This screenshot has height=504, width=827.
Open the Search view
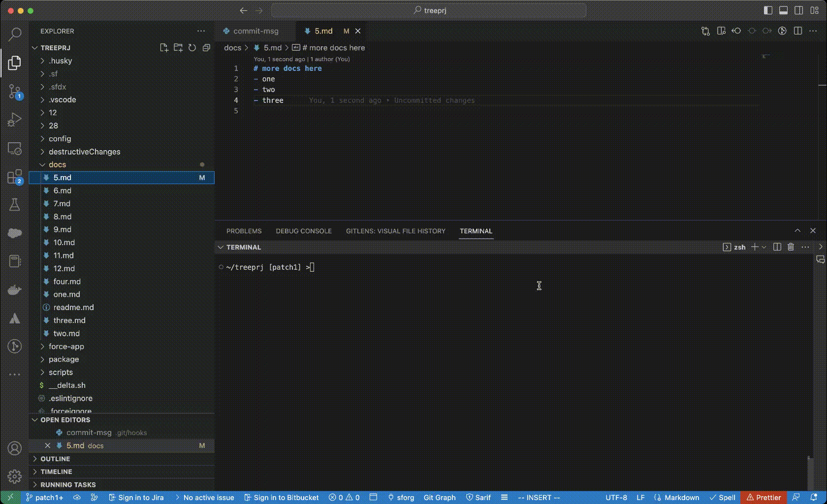(15, 34)
